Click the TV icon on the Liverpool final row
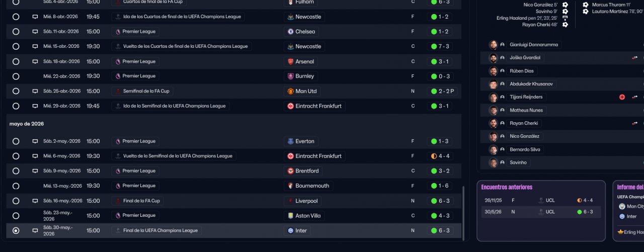This screenshot has height=252, width=644. tap(35, 201)
